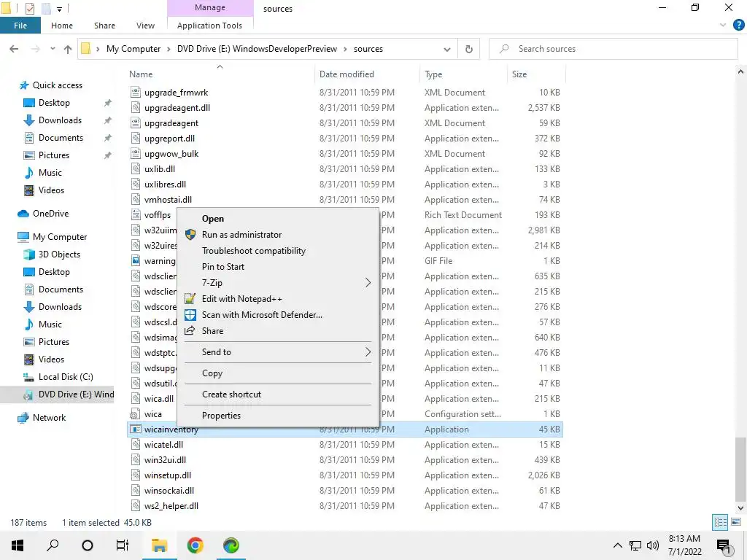Screen dimensions: 747x560
Task: Expand the chevron after DVD Drive breadcrumb
Action: (345, 49)
